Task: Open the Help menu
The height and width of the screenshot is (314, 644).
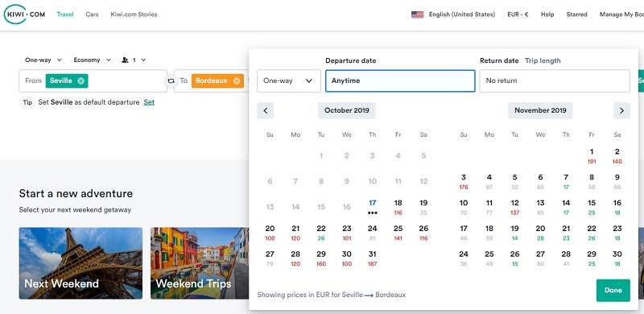Action: click(x=547, y=14)
